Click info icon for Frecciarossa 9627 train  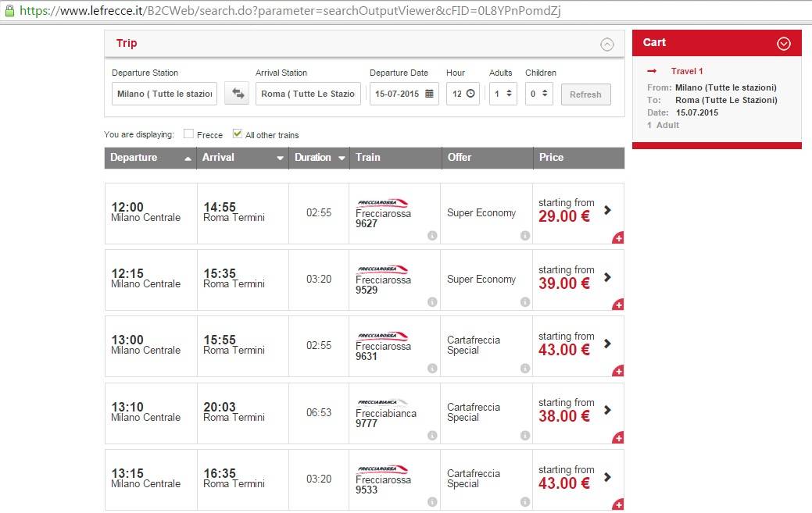pos(432,236)
